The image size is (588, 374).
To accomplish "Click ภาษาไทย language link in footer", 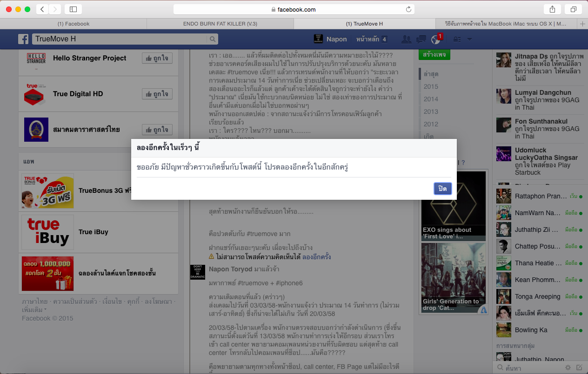I will point(35,302).
